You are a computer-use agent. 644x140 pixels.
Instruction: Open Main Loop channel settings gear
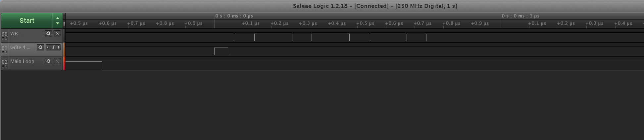pos(48,61)
